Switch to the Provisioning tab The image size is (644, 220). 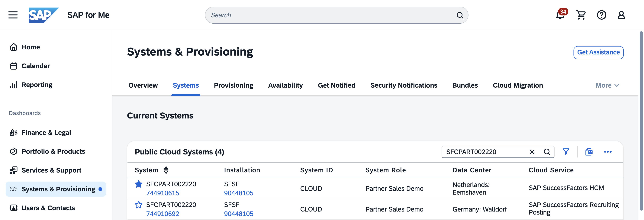[233, 85]
